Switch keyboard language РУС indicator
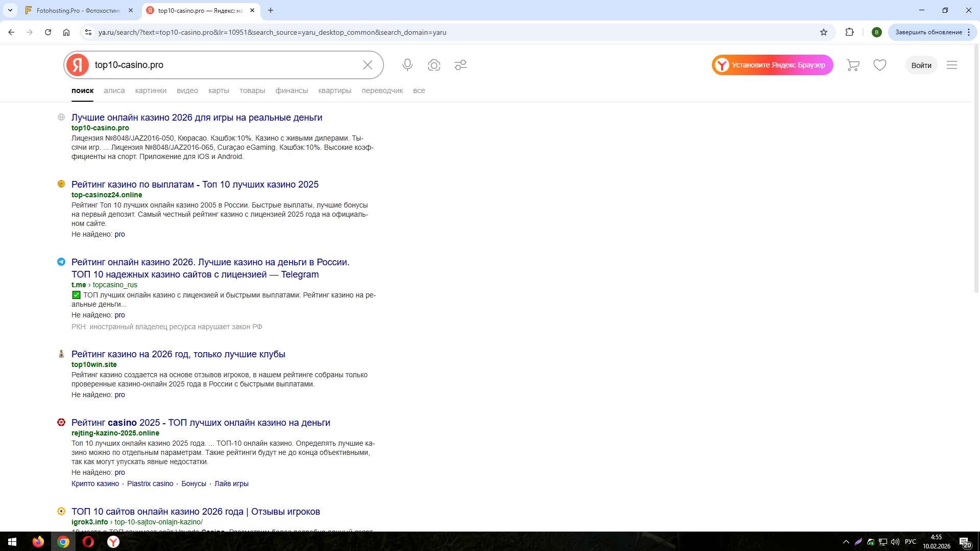980x551 pixels. (911, 542)
